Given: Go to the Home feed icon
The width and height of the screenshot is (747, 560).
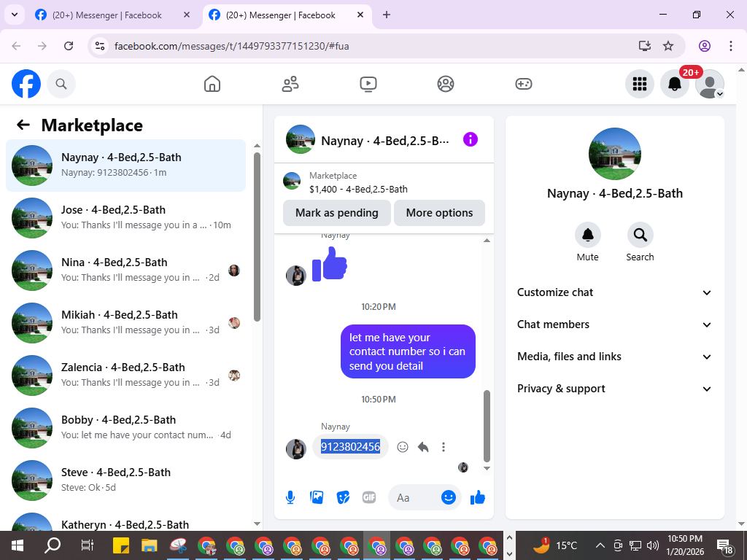Looking at the screenshot, I should (212, 84).
